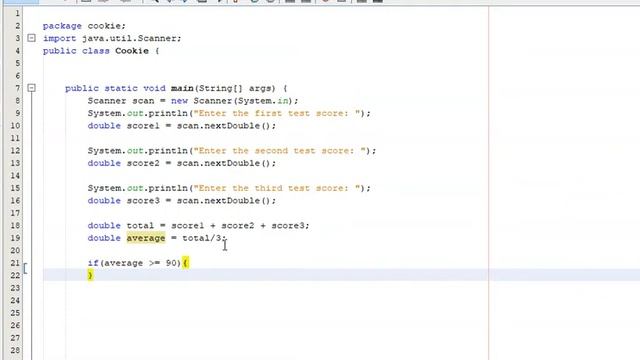
Task: Click the string "Enter the third test score: "
Action: point(276,188)
